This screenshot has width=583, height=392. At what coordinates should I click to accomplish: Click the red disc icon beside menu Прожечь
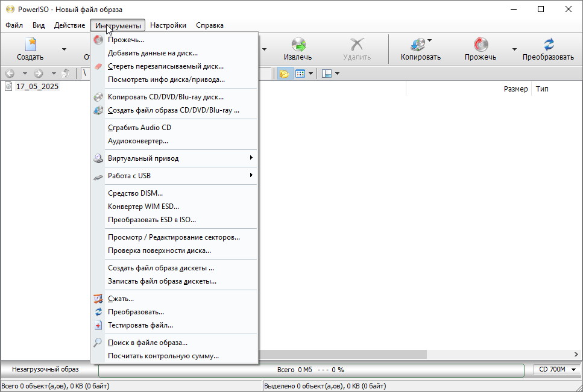pyautogui.click(x=98, y=40)
